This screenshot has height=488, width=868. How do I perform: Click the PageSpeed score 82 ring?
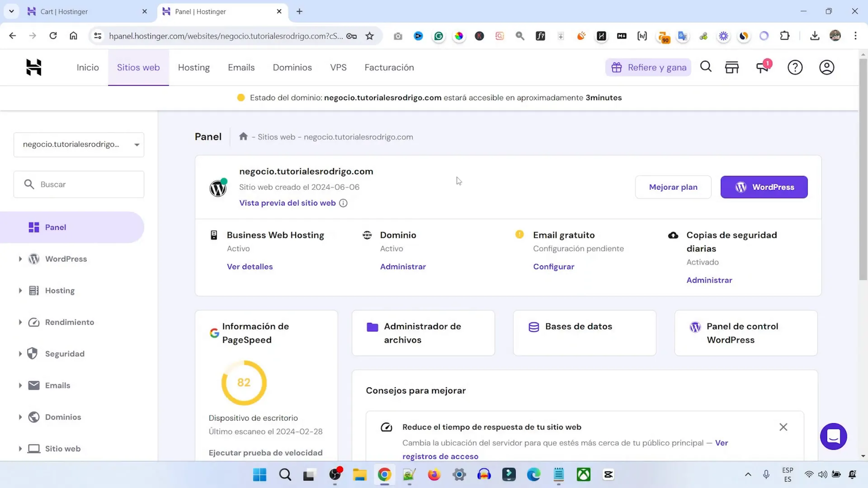(x=243, y=382)
